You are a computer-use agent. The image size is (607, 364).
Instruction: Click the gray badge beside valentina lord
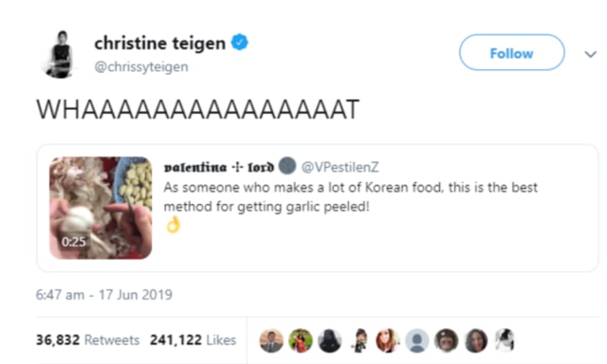point(287,166)
